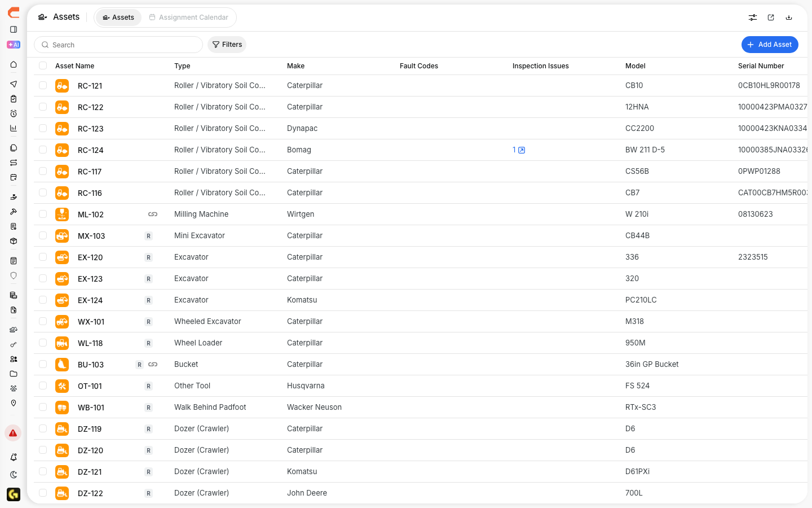
Task: Select the DZ-122 row checkbox
Action: pyautogui.click(x=43, y=493)
